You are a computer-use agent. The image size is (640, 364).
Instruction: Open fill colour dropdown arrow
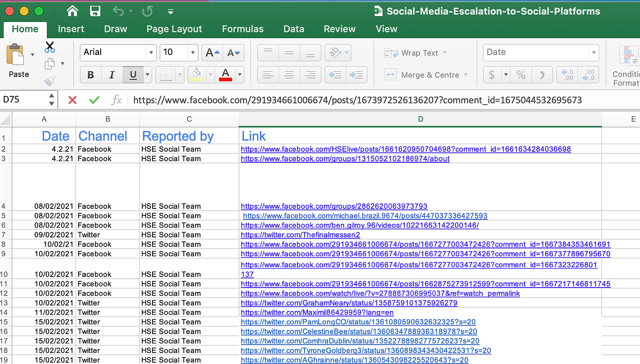(x=210, y=75)
